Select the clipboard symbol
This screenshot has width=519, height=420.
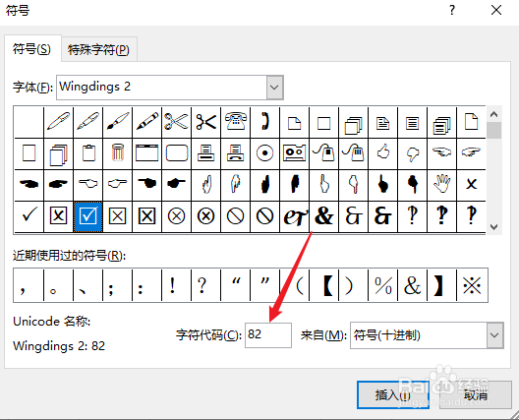coord(88,153)
